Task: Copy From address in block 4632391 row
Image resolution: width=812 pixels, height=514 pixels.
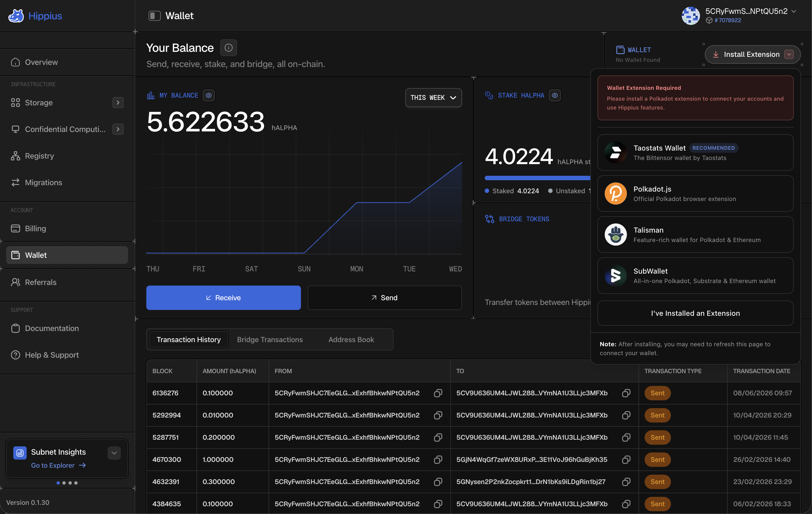Action: [438, 482]
